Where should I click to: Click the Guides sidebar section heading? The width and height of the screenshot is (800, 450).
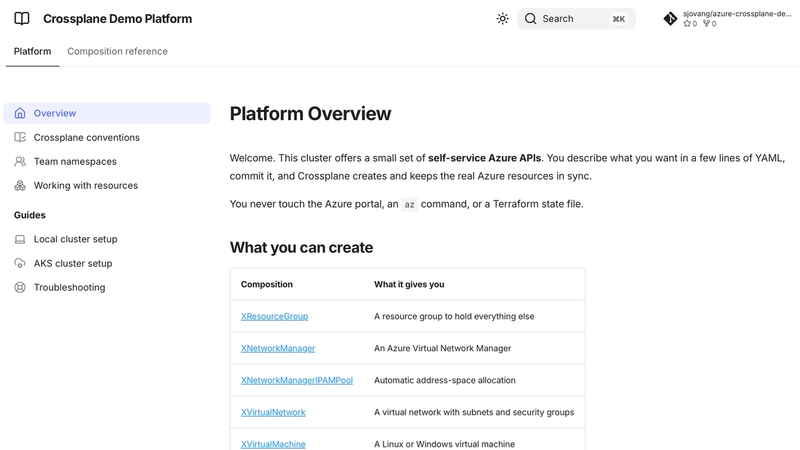tap(30, 215)
